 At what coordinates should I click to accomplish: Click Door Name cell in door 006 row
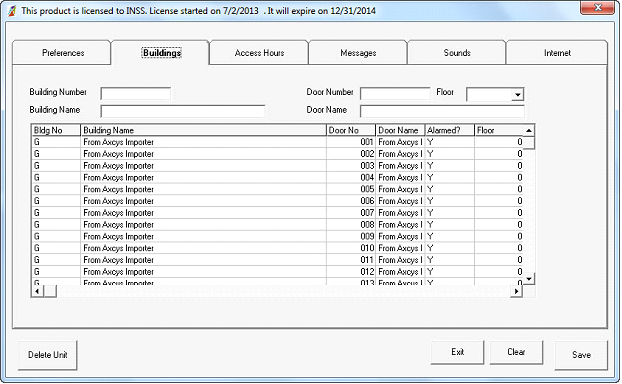400,201
